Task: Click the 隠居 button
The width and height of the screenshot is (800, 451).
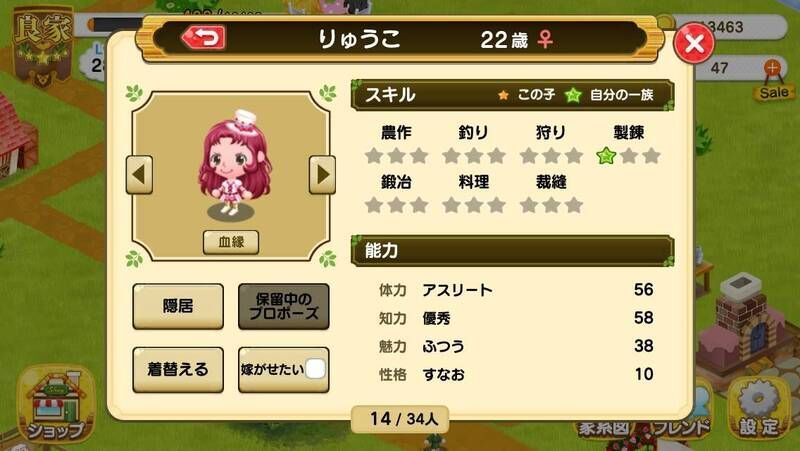Action: click(178, 306)
